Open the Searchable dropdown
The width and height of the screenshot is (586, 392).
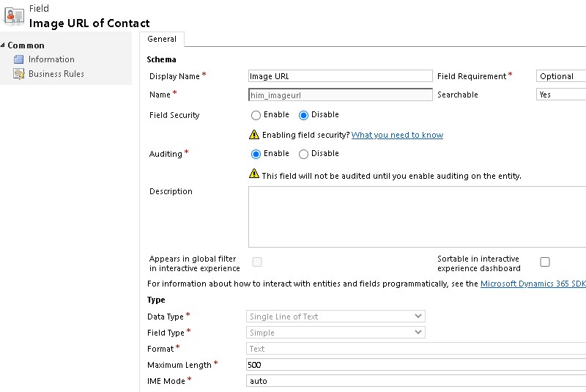561,95
